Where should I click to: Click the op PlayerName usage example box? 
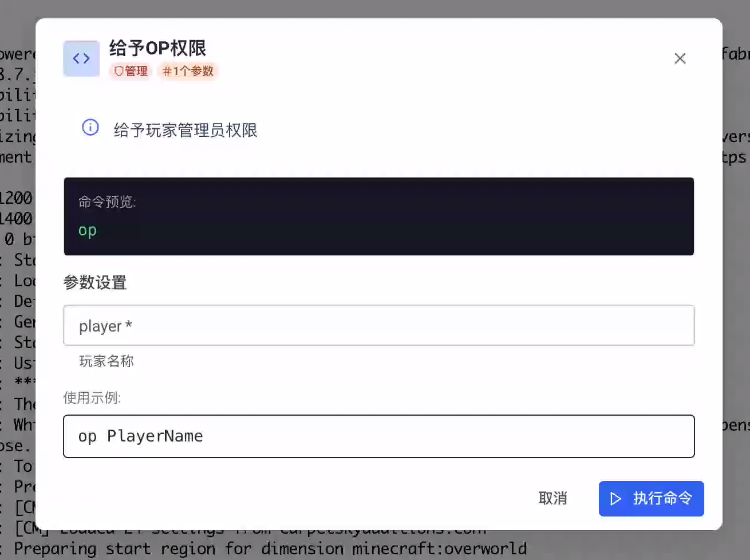[379, 436]
